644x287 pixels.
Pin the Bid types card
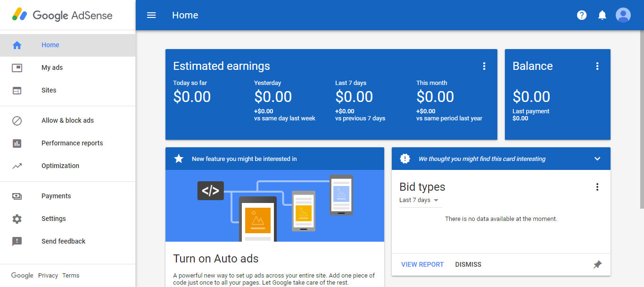point(597,265)
